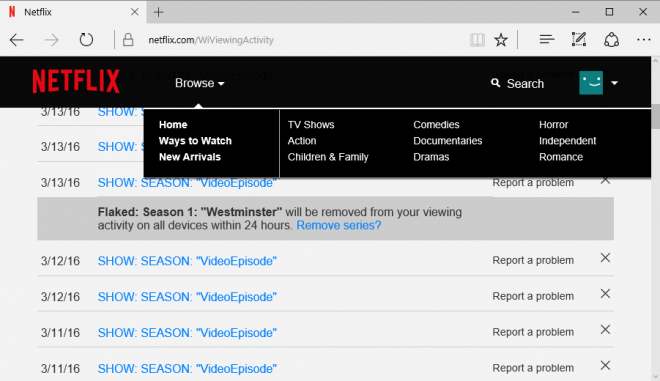The height and width of the screenshot is (381, 660).
Task: Select Home in Browse menu
Action: click(173, 125)
